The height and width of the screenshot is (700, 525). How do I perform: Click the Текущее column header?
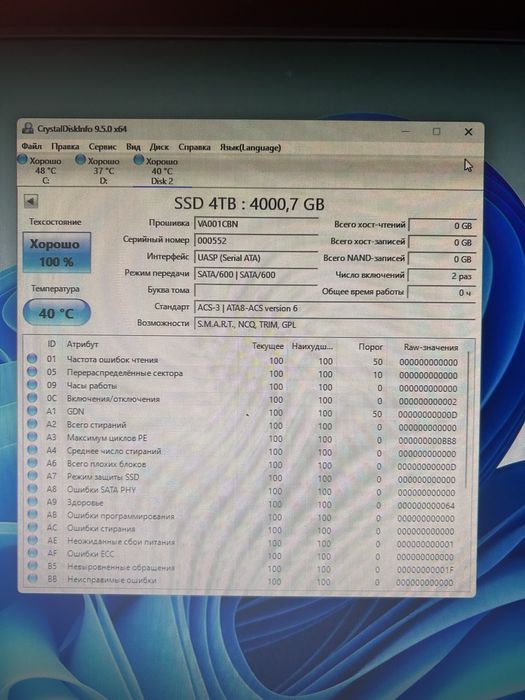coord(268,346)
